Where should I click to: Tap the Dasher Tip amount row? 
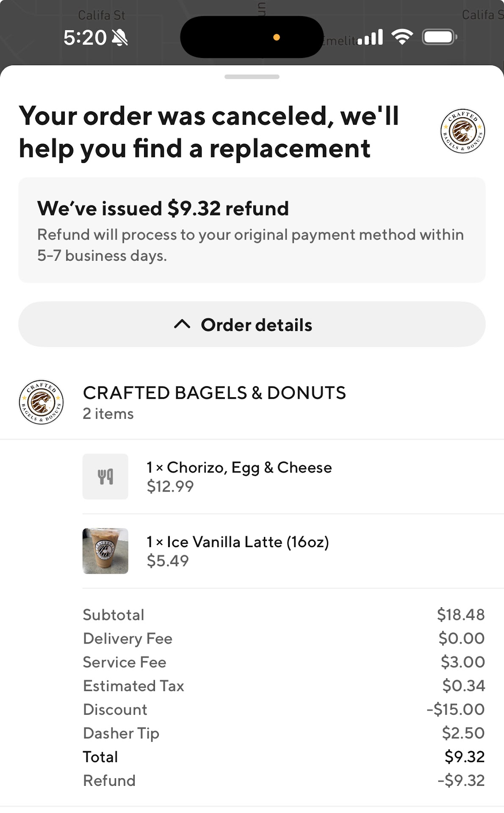[x=283, y=733]
